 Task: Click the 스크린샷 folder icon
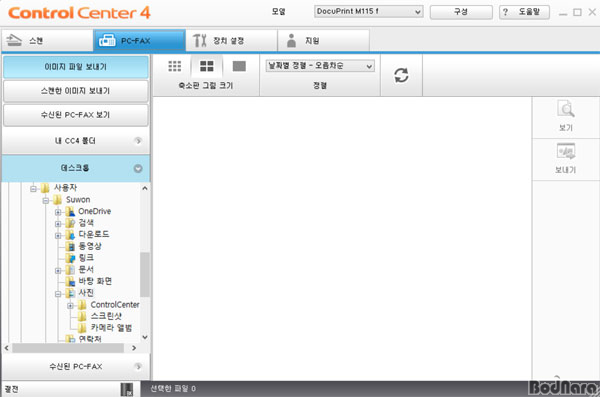point(82,316)
